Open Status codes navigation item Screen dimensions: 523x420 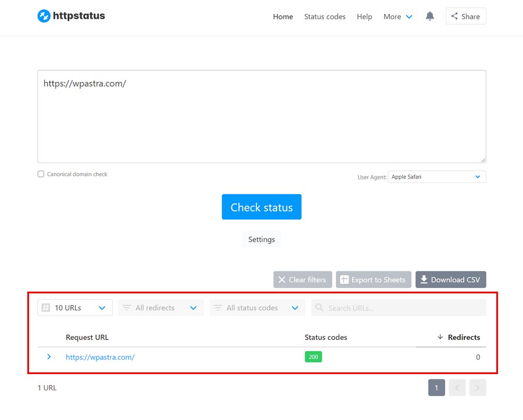point(324,17)
